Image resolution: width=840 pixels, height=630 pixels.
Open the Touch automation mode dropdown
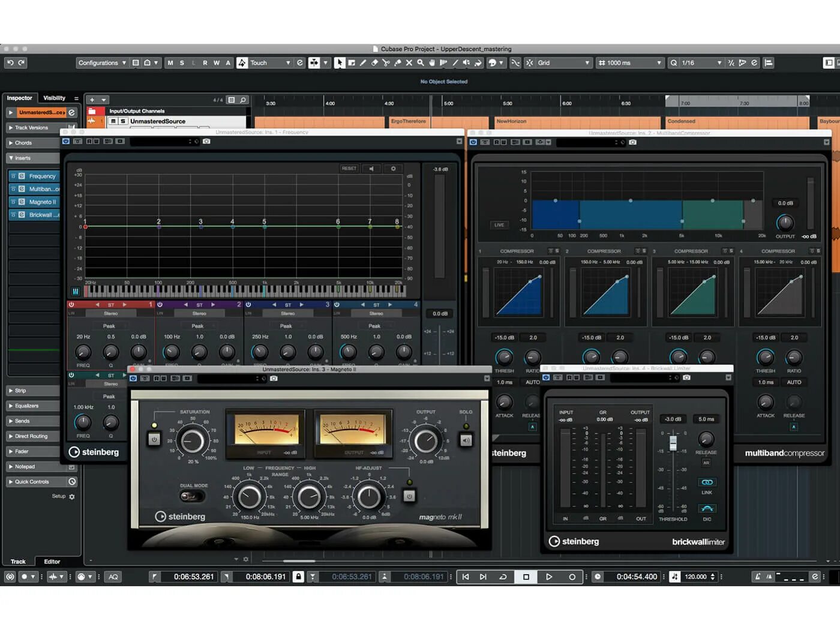click(x=269, y=62)
